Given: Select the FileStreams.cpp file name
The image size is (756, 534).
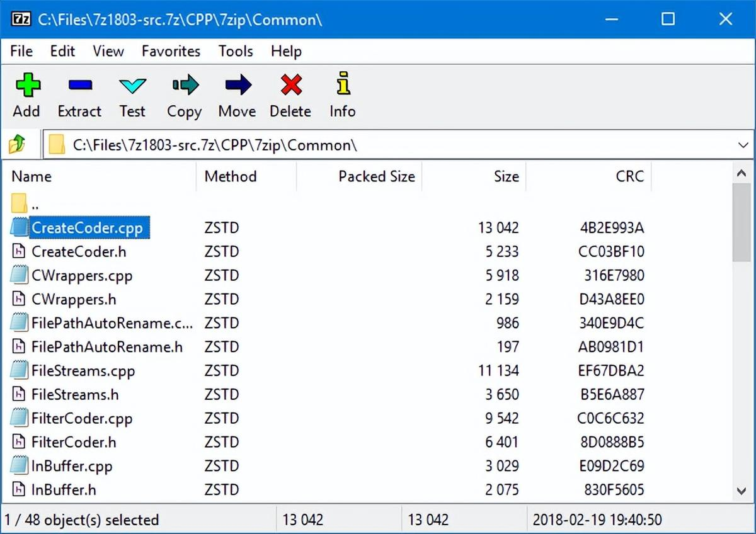Looking at the screenshot, I should click(x=83, y=370).
